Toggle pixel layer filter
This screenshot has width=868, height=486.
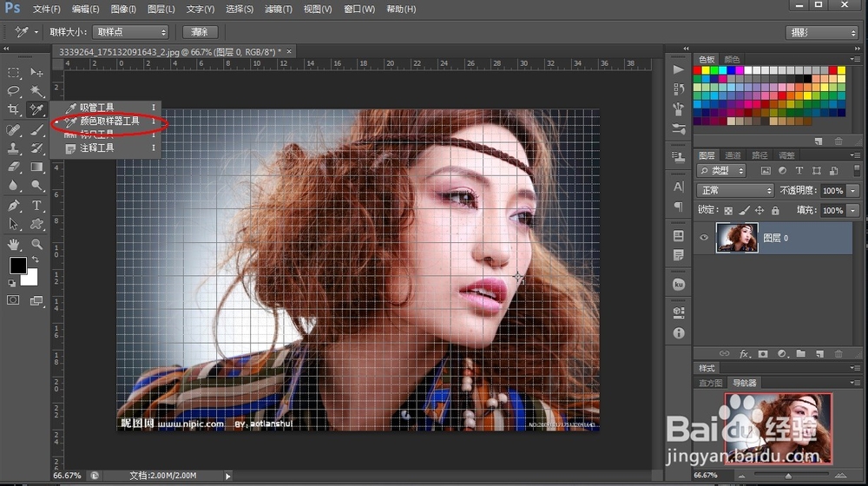[766, 170]
